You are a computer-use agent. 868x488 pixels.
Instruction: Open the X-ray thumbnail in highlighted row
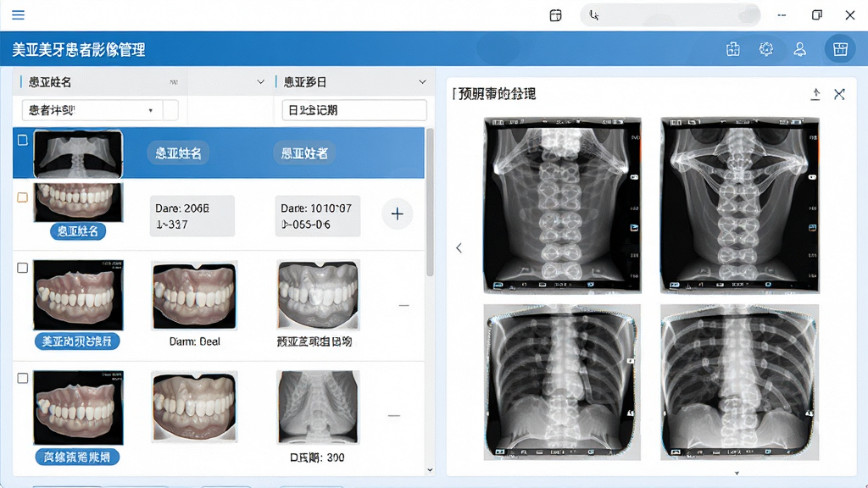(78, 153)
